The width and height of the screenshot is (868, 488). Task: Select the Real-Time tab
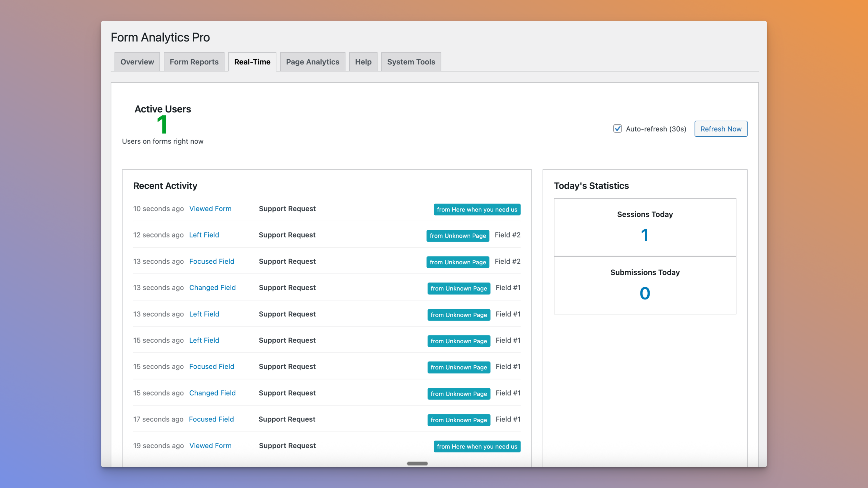[252, 62]
